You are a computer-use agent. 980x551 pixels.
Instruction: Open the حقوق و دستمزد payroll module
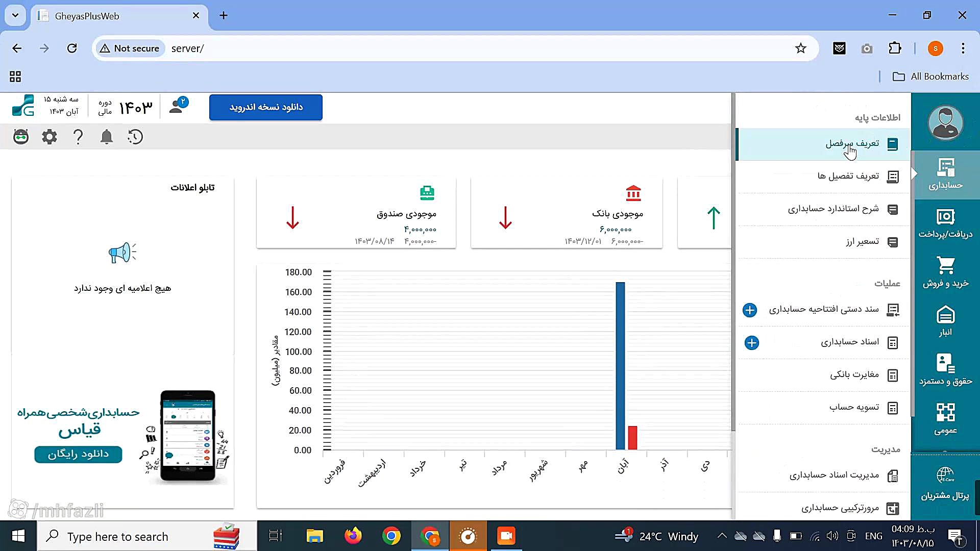[x=945, y=370]
